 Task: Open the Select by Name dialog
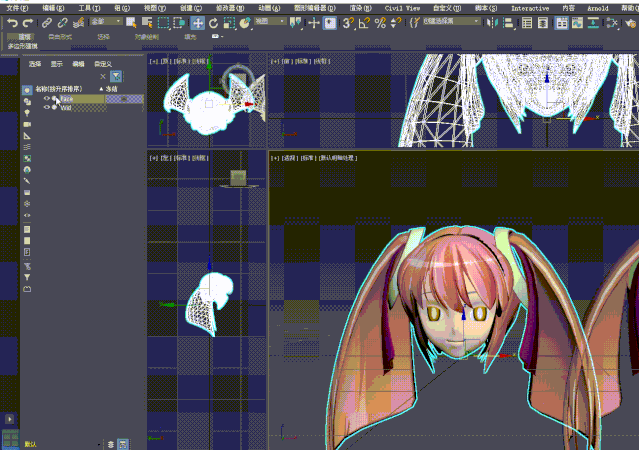(147, 23)
